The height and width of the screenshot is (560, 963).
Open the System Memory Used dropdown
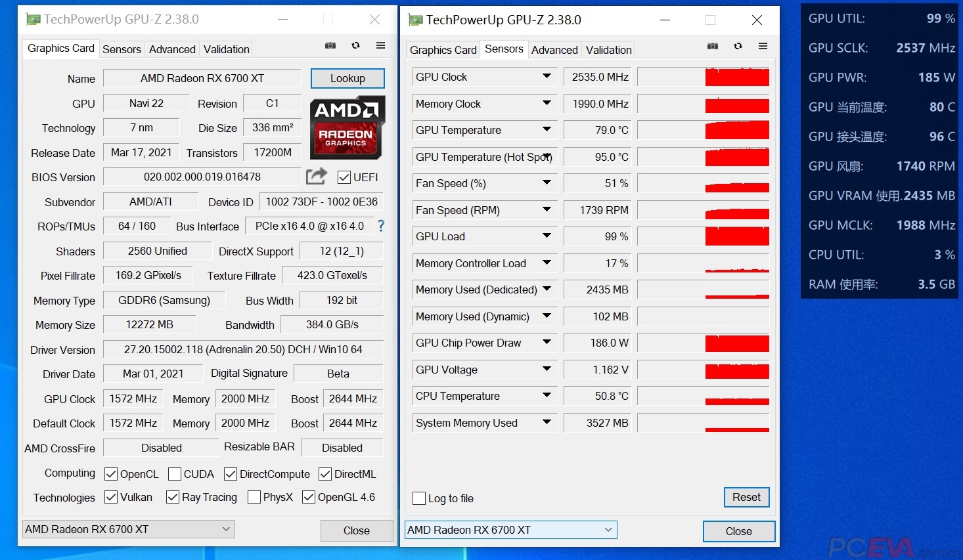(x=547, y=422)
